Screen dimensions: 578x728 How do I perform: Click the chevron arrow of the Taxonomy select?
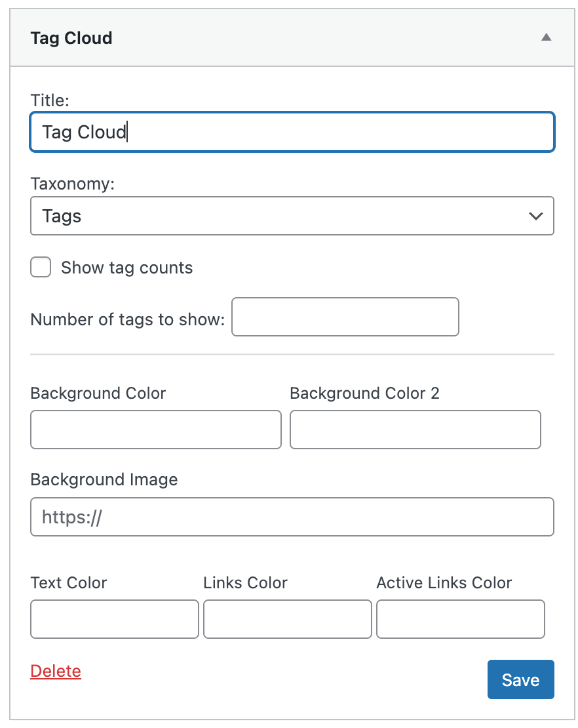[535, 216]
